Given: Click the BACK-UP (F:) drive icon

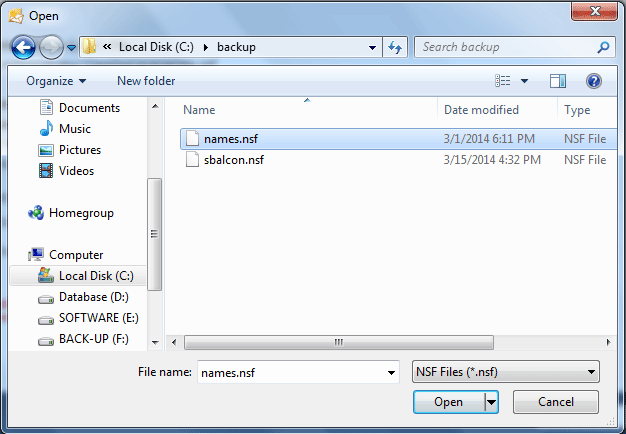Looking at the screenshot, I should (46, 341).
